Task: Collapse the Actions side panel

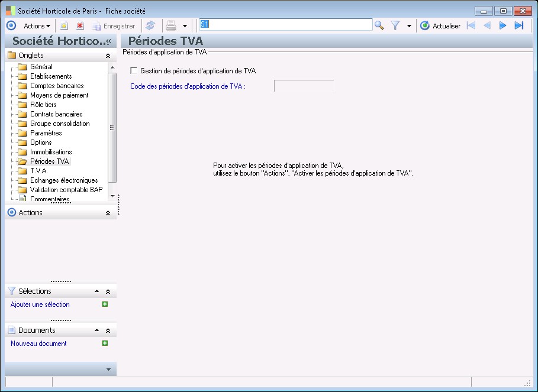Action: [108, 213]
